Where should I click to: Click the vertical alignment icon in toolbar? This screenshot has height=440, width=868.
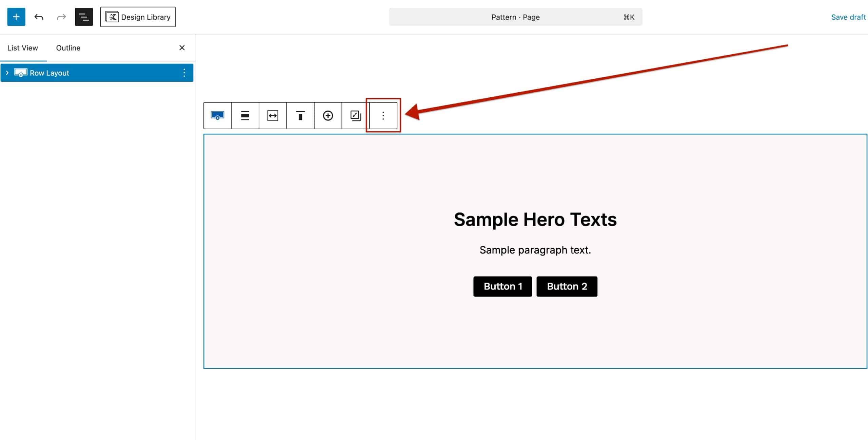(300, 116)
